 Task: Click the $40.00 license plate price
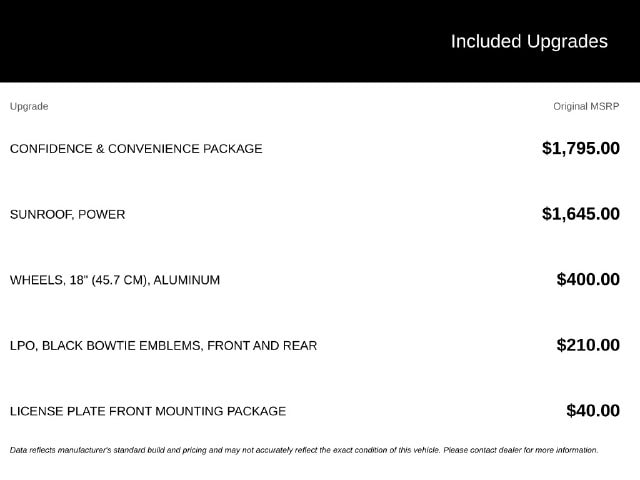point(593,411)
